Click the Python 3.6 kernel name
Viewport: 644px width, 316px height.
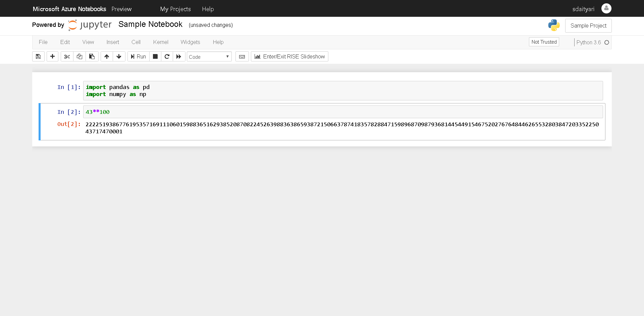point(589,42)
